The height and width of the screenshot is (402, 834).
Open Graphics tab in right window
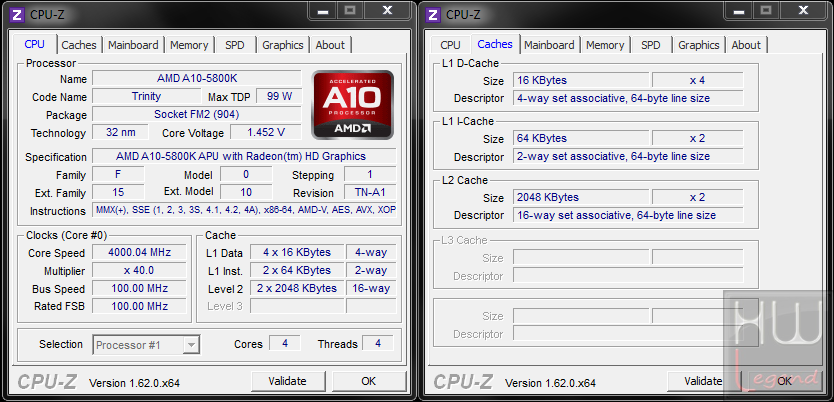coord(698,45)
